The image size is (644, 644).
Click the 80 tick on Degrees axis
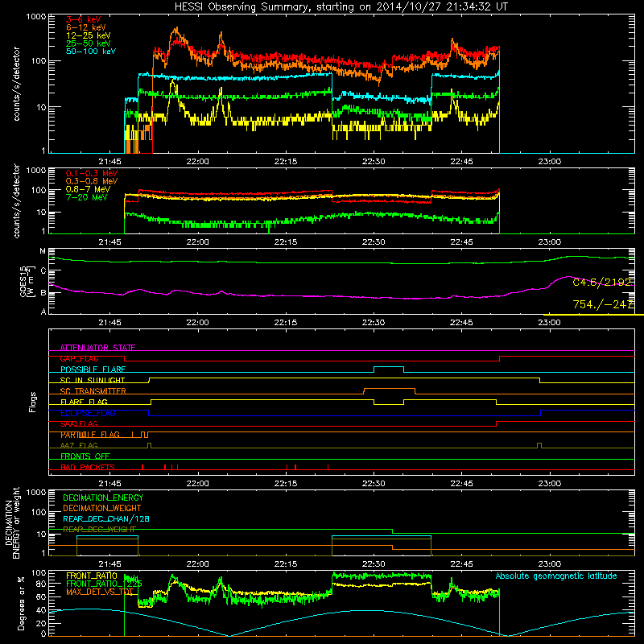(41, 584)
